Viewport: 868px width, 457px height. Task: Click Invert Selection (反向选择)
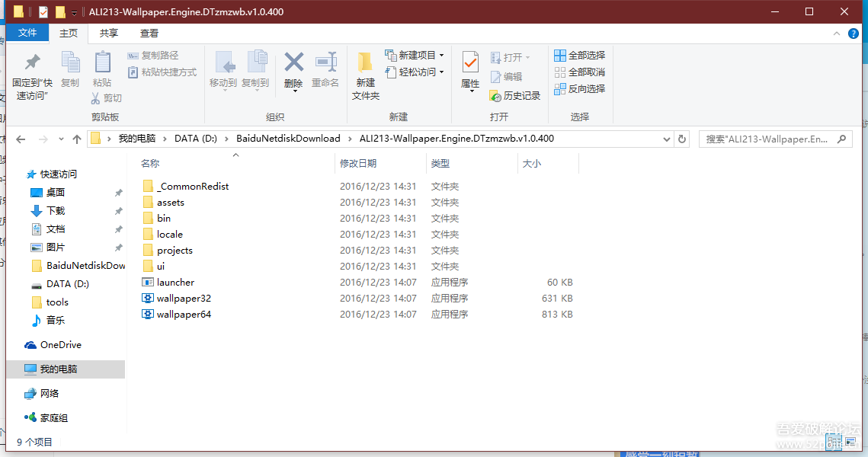pyautogui.click(x=580, y=88)
